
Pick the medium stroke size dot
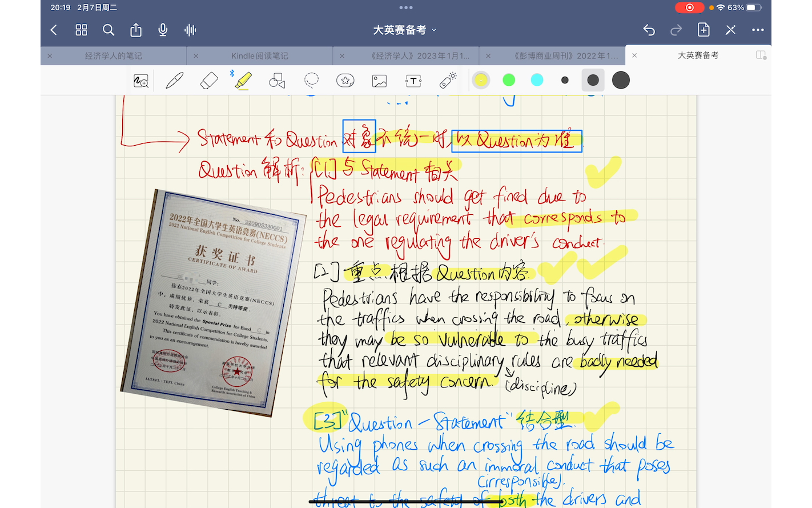click(x=593, y=80)
